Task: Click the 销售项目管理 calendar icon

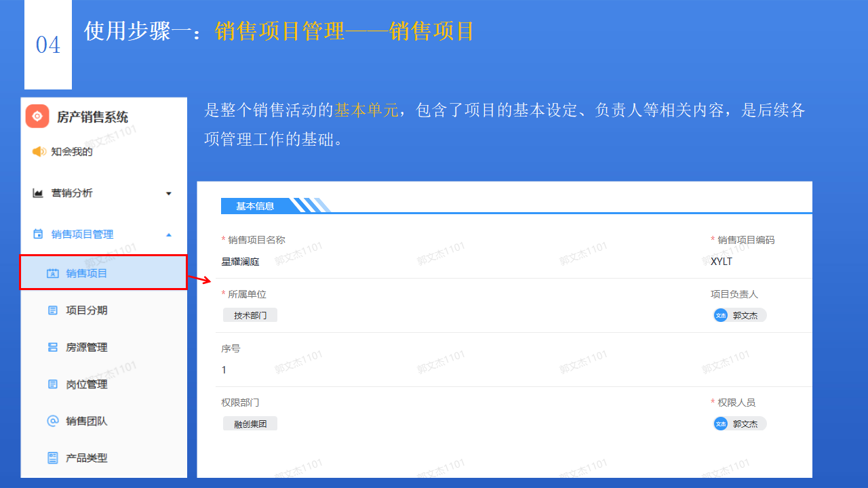Action: pos(39,233)
